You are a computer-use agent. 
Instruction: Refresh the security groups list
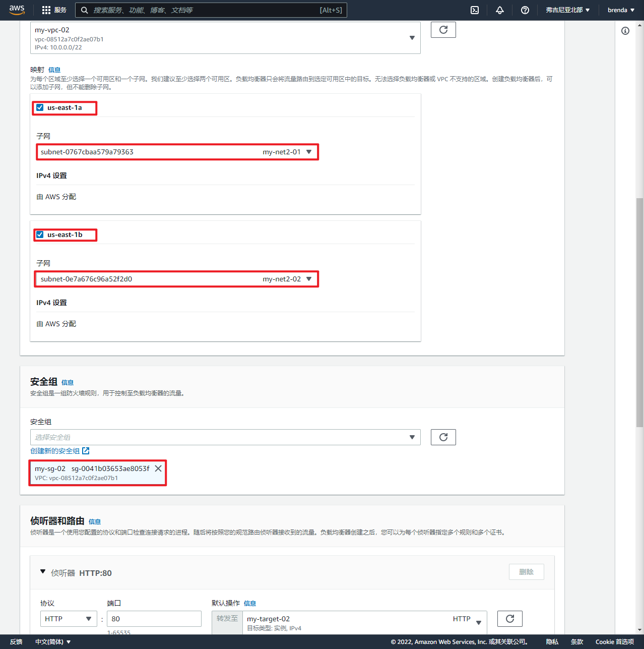pos(443,437)
